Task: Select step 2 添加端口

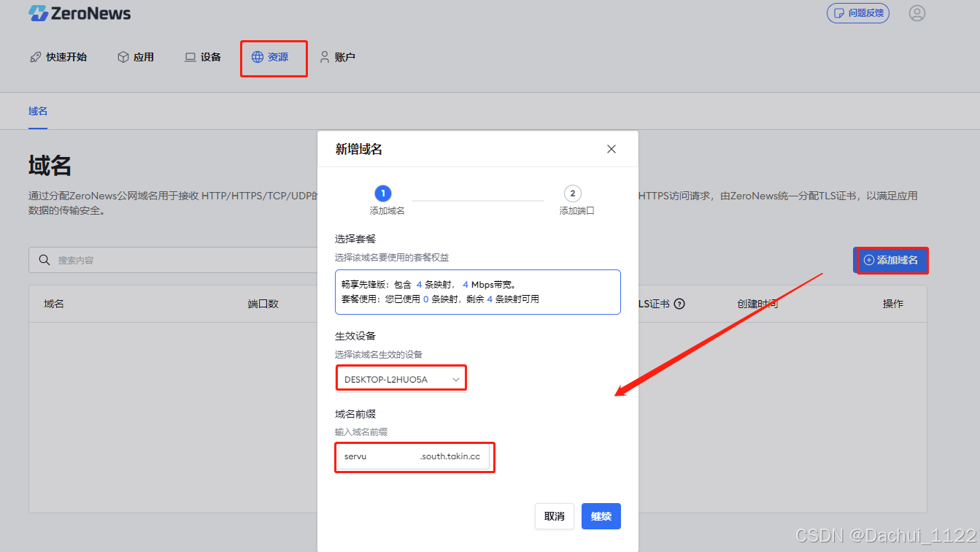Action: pos(576,200)
